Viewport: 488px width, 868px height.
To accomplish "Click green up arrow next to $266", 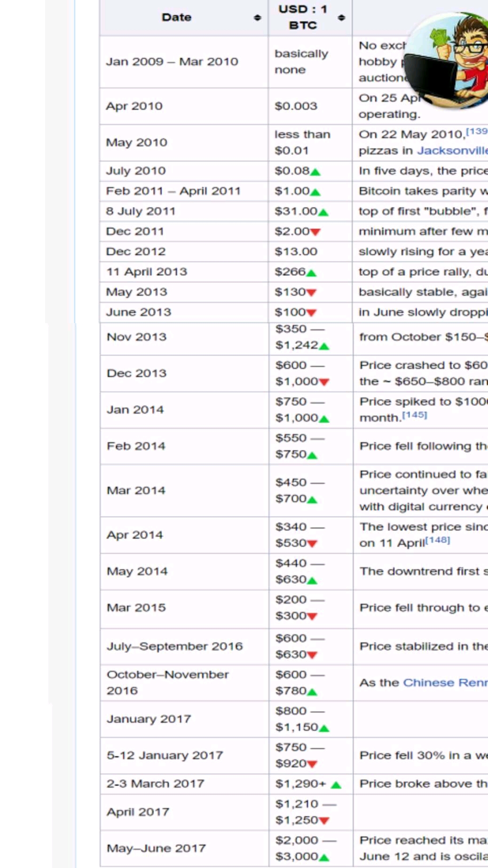I will pyautogui.click(x=311, y=273).
